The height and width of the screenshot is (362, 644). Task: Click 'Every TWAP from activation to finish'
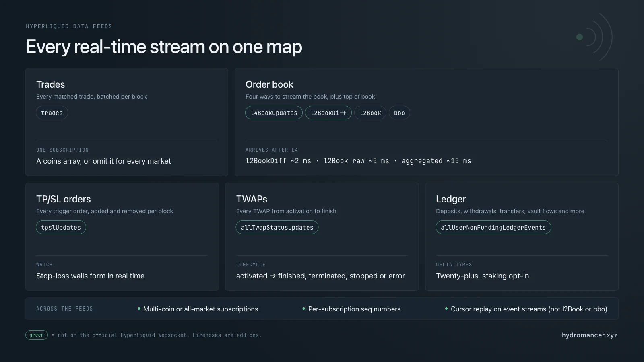point(286,211)
